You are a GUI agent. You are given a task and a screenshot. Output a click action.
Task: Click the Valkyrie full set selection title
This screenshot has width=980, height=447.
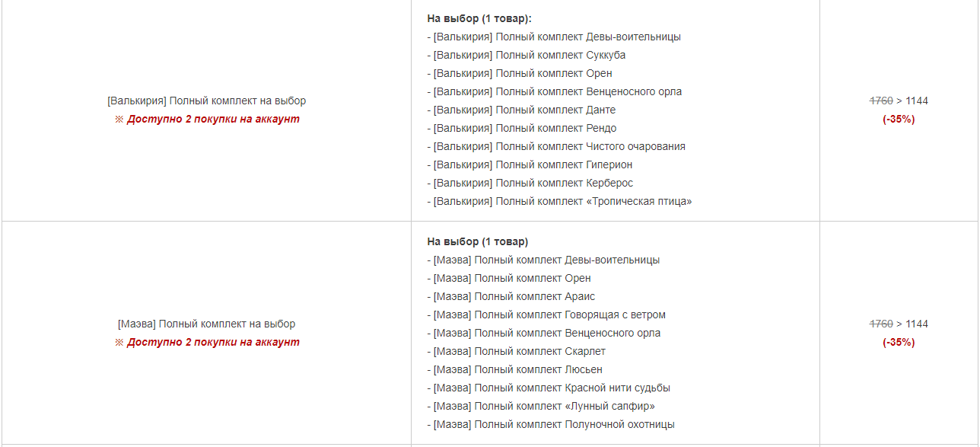(x=206, y=101)
